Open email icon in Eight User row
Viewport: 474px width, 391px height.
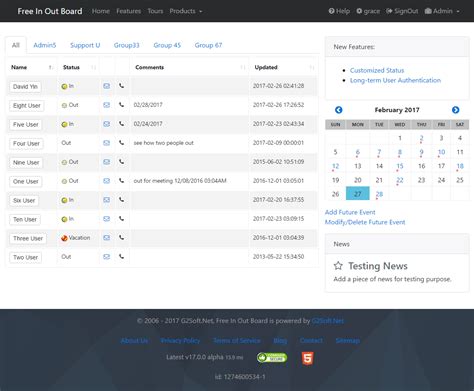click(106, 105)
